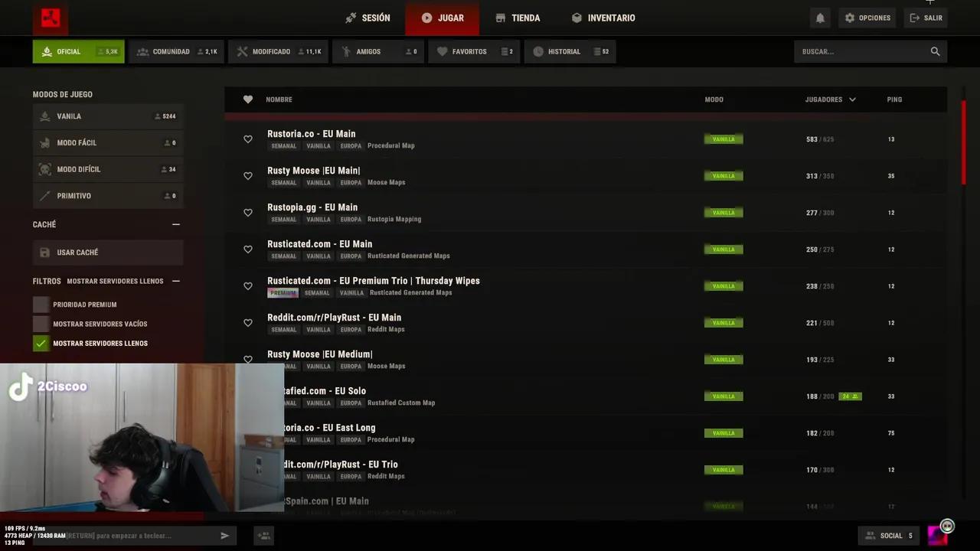Open the Sesión tab
980x551 pixels.
point(367,18)
